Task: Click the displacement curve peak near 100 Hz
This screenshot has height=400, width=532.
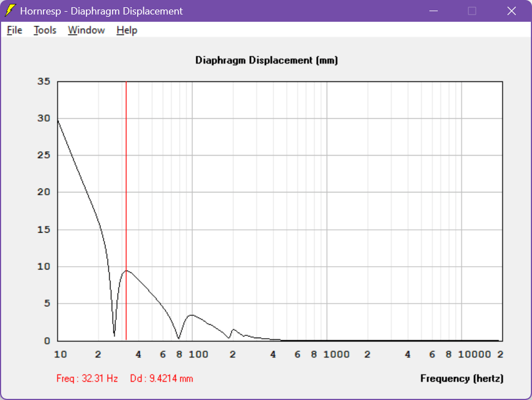Action: [192, 315]
